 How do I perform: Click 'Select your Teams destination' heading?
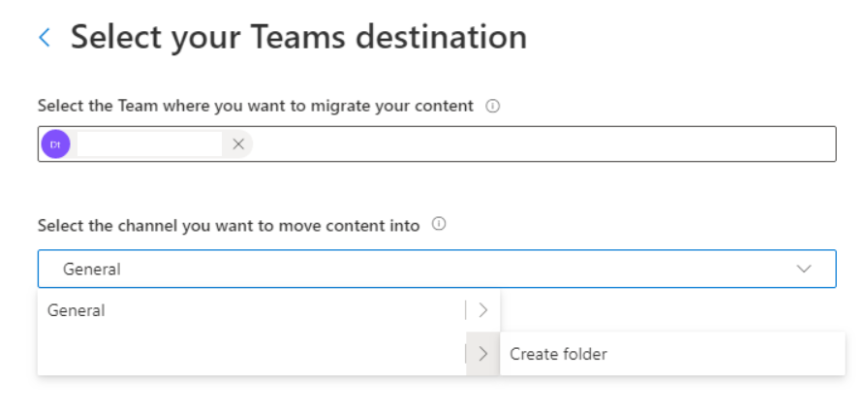tap(298, 38)
